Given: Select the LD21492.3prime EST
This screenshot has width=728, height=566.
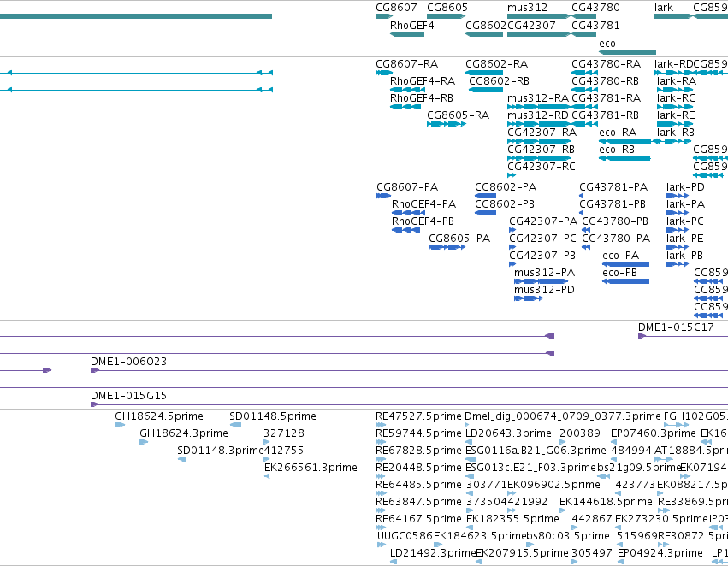Looking at the screenshot, I should [394, 562].
